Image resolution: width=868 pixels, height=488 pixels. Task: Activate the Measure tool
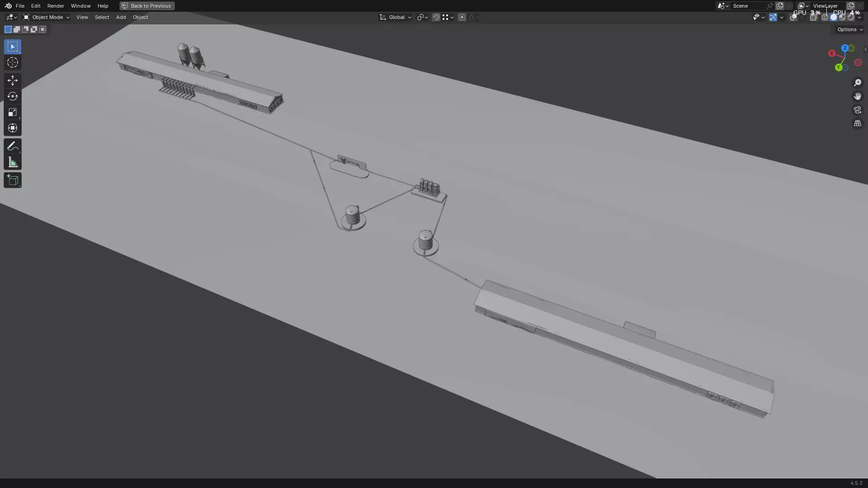pos(12,162)
